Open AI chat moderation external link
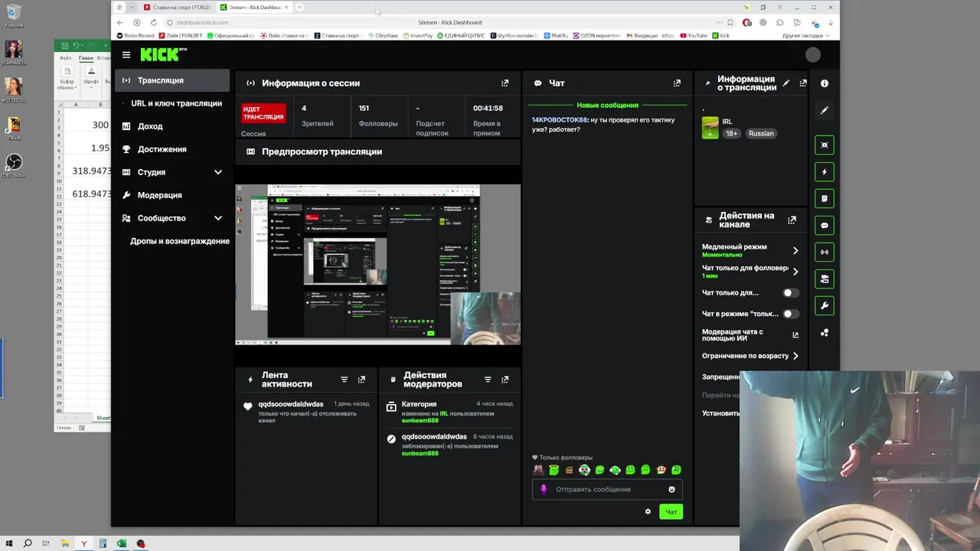Image resolution: width=980 pixels, height=551 pixels. click(x=795, y=334)
